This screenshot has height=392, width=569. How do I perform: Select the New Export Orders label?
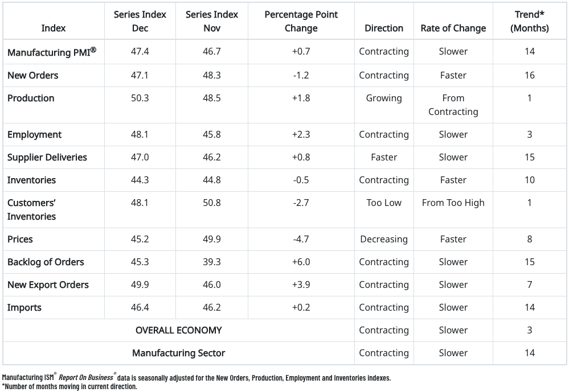point(48,284)
